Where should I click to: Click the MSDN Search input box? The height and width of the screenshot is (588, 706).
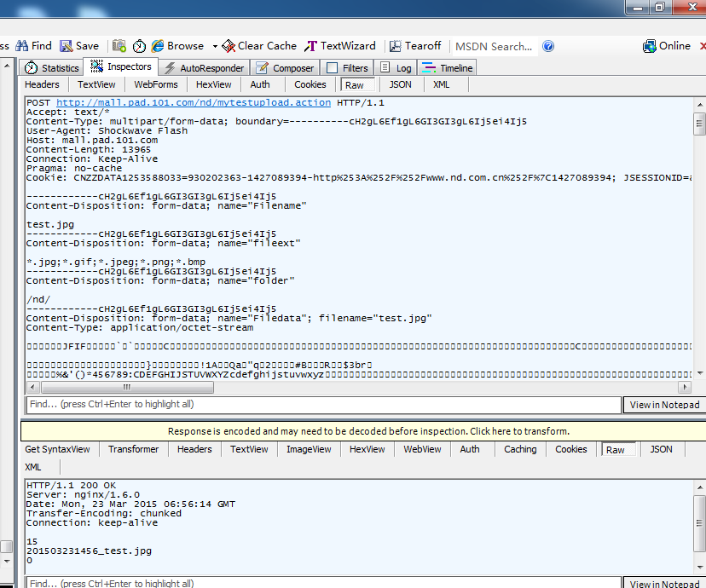coord(494,46)
